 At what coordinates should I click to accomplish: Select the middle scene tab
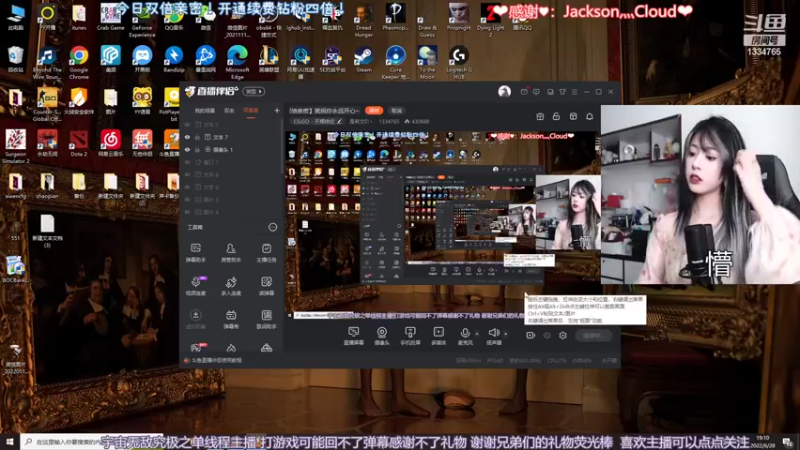[229, 111]
